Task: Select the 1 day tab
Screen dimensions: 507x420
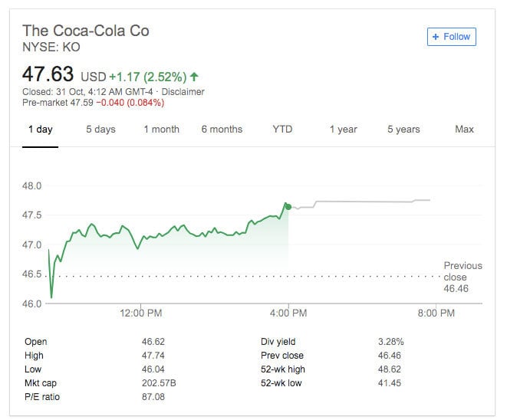Action: [40, 130]
